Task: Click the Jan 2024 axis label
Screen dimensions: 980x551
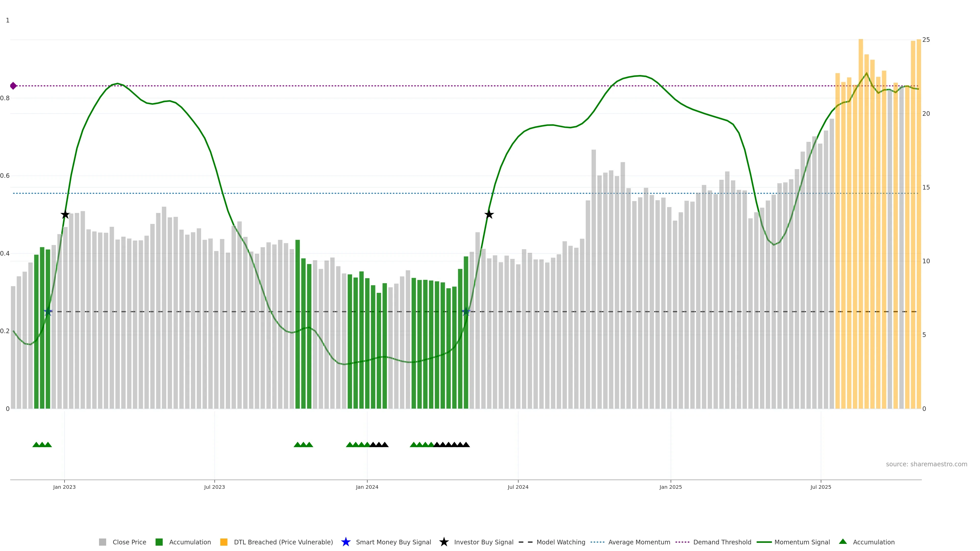Action: (x=367, y=487)
